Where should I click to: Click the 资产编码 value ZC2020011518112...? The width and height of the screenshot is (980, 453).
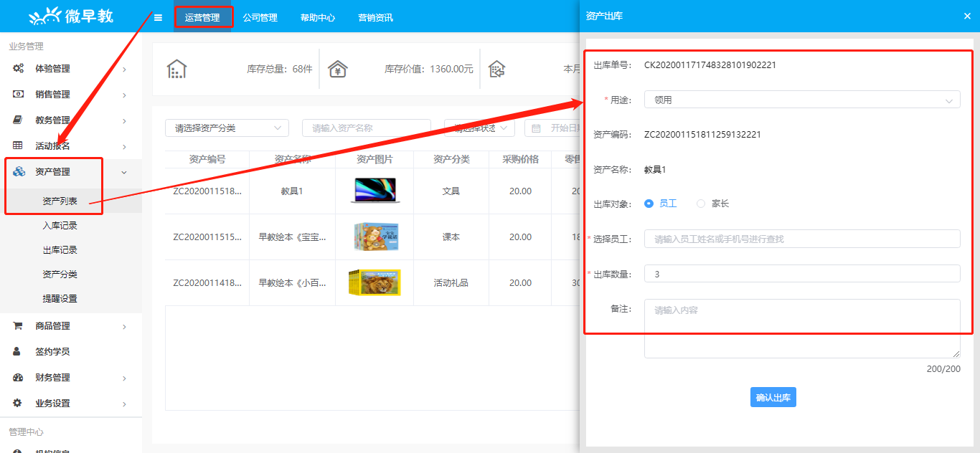pos(702,135)
